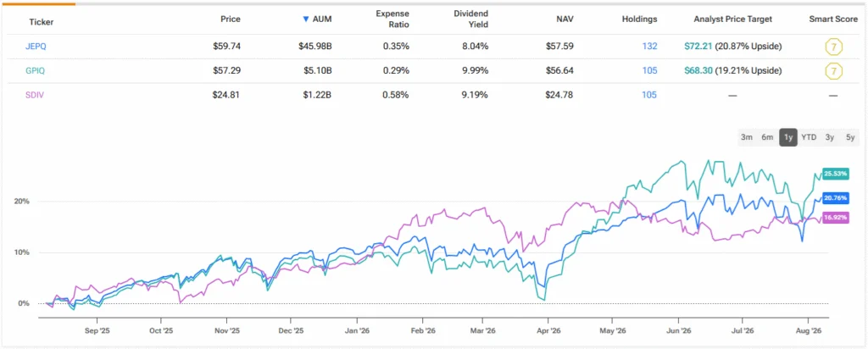Click the Dec '25 axis label

pyautogui.click(x=291, y=331)
